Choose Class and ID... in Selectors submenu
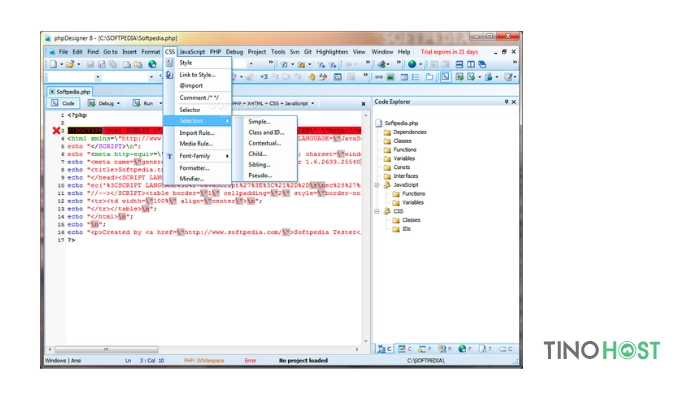The height and width of the screenshot is (400, 700). pyautogui.click(x=266, y=133)
